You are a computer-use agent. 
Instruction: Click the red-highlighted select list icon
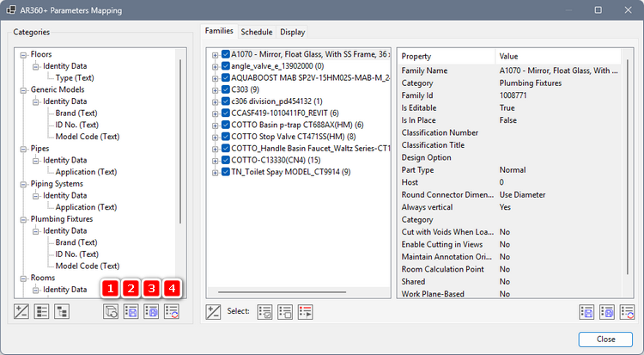click(x=305, y=312)
